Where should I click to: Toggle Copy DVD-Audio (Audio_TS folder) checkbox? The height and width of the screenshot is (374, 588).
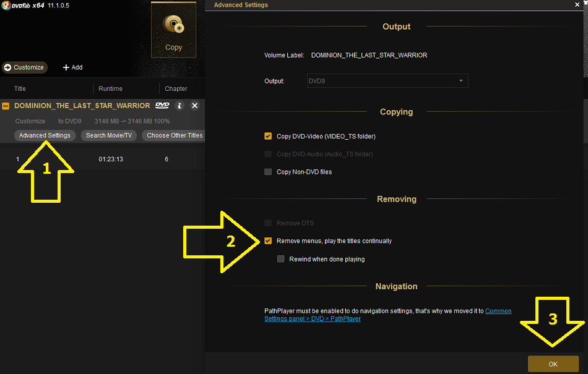tap(268, 154)
